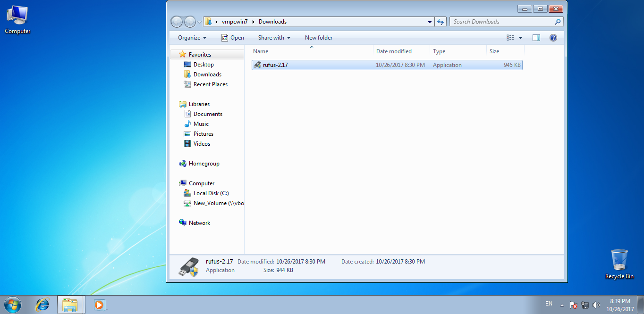Image resolution: width=644 pixels, height=314 pixels.
Task: Click the Favorites star icon
Action: click(183, 54)
